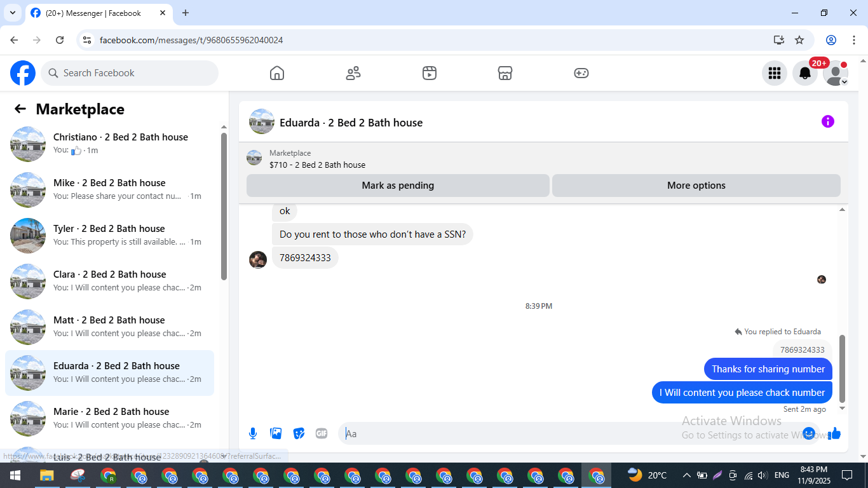This screenshot has width=868, height=488.
Task: Open the Facebook menu grid icon
Action: pos(775,73)
